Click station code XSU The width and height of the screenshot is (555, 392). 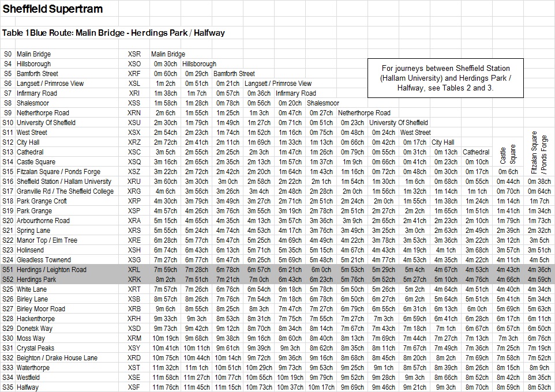click(134, 123)
